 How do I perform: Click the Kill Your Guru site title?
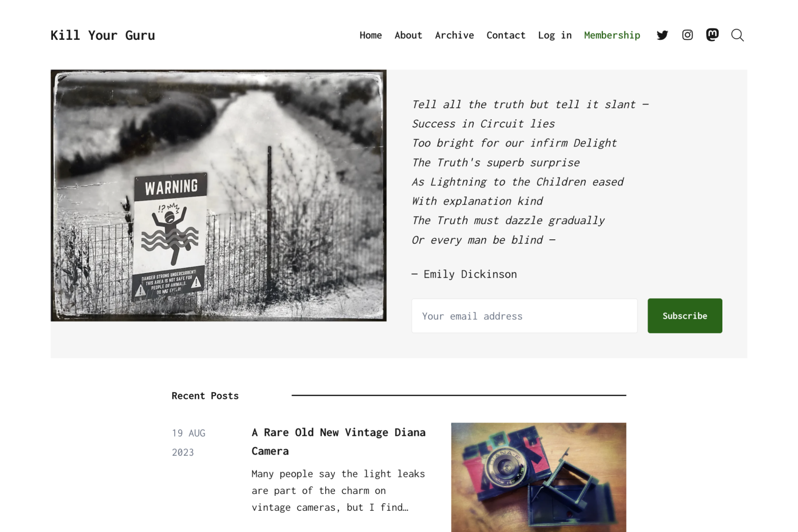click(x=103, y=35)
